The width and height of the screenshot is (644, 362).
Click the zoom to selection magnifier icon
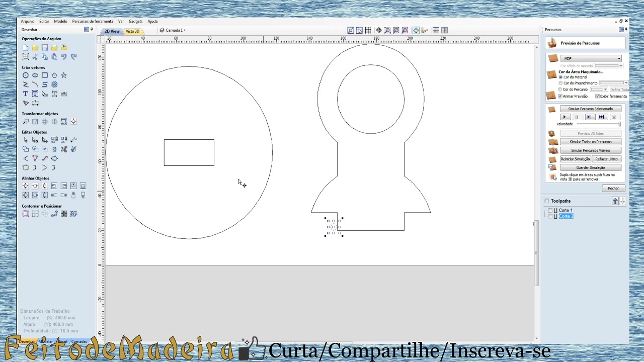(x=405, y=30)
